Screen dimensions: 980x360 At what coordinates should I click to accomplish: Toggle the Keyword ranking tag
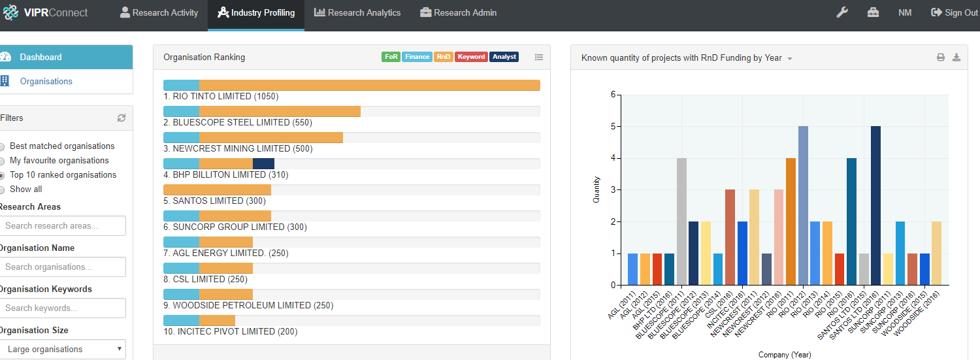(x=471, y=57)
